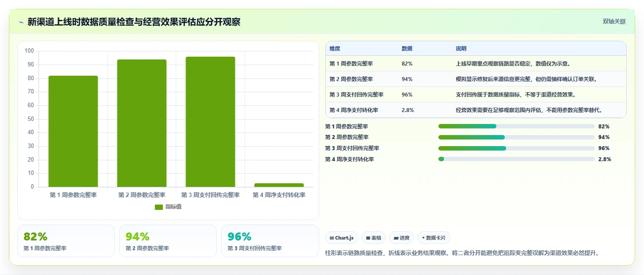The width and height of the screenshot is (644, 275).
Task: Open the 96% 第 3 周支付回传完整率 data card
Action: coord(270,241)
